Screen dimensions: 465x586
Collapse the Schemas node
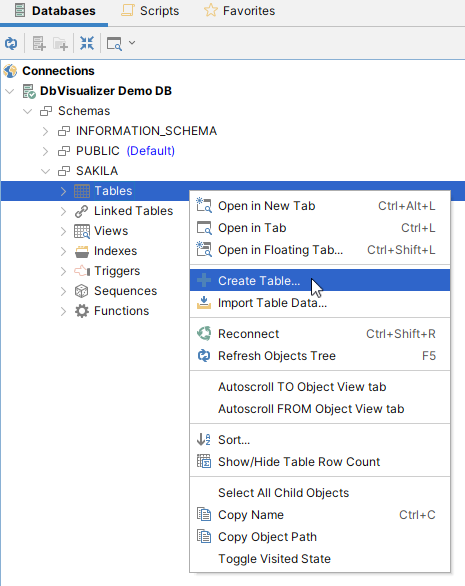[x=27, y=111]
